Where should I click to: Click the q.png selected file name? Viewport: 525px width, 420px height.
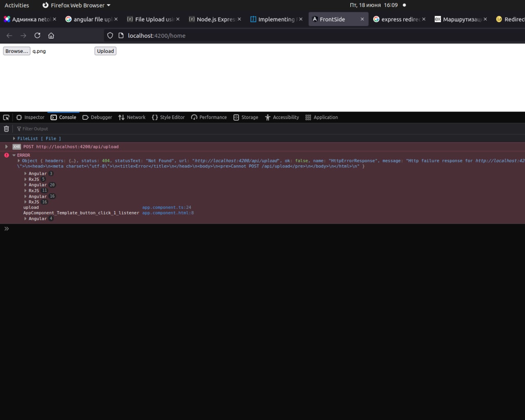point(39,51)
